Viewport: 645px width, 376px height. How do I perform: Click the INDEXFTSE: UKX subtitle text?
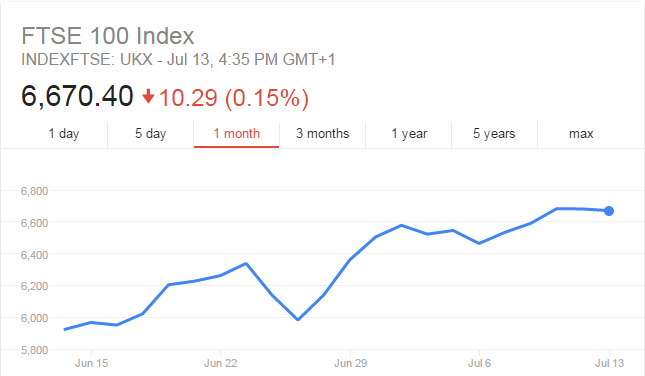pos(87,60)
